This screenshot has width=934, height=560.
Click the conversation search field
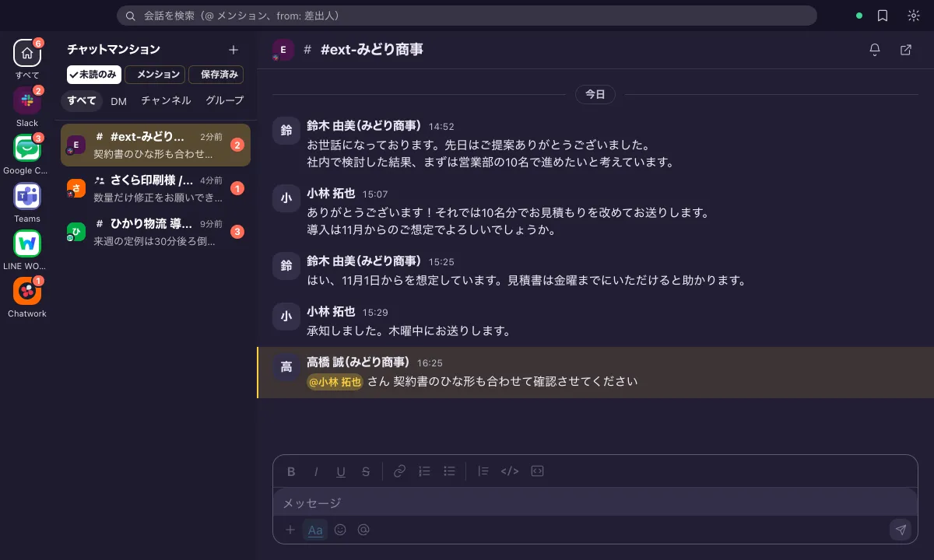[467, 16]
